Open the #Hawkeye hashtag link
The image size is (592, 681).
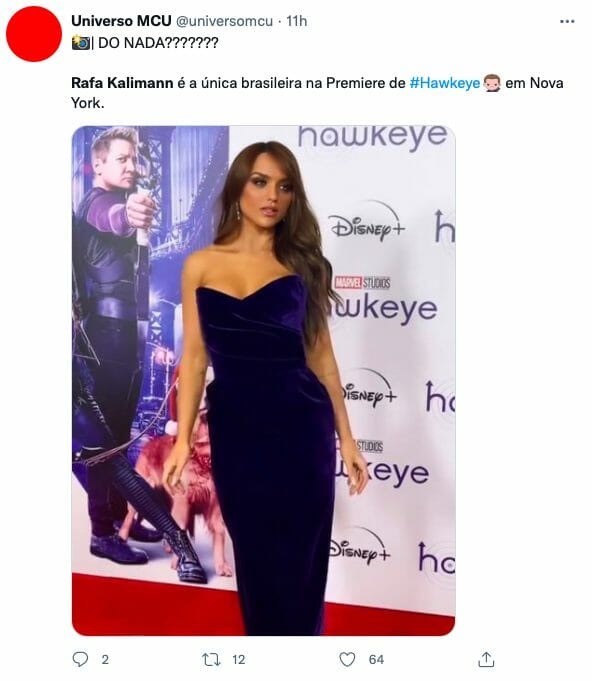(445, 83)
